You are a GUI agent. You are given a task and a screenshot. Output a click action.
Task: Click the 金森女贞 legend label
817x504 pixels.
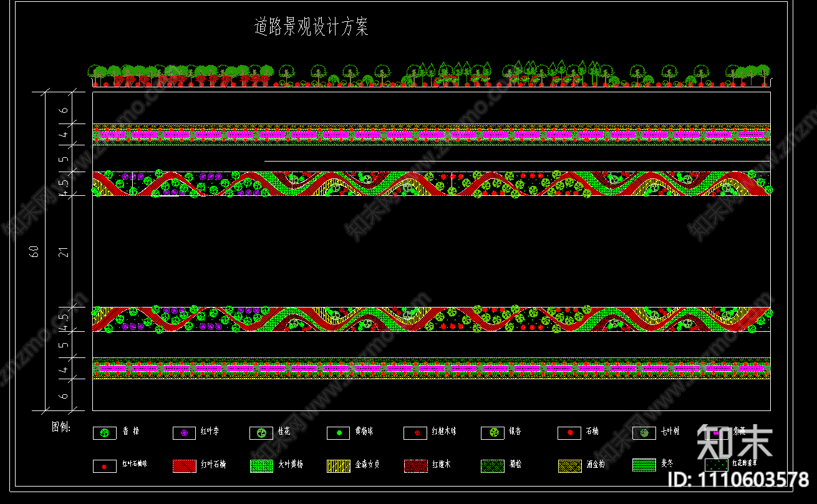click(x=367, y=464)
